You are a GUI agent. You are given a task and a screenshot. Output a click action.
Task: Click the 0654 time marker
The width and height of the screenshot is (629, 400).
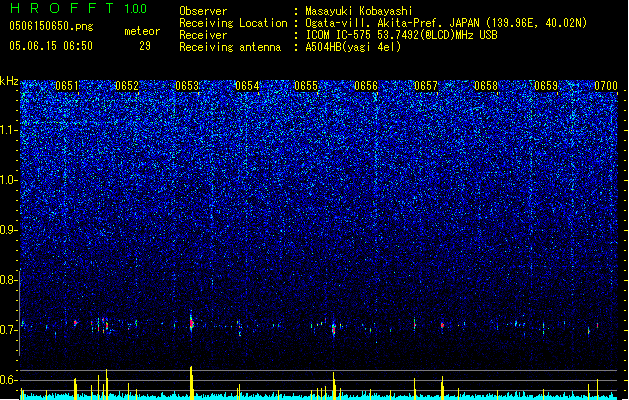click(247, 86)
